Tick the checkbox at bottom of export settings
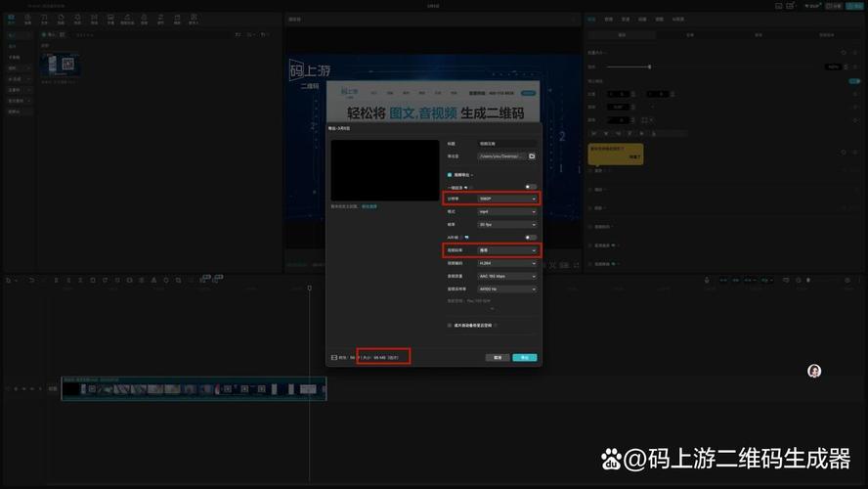The image size is (868, 489). coord(450,326)
